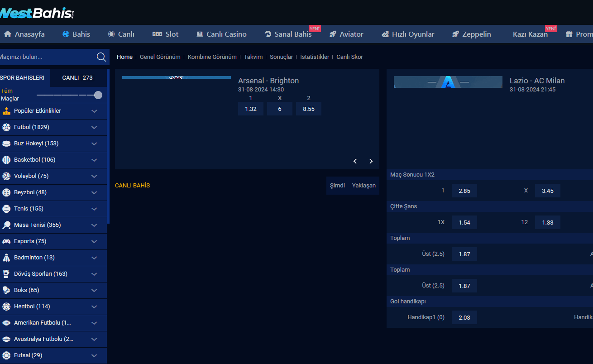Viewport: 593px width, 364px height.
Task: Click the WestBahis logo
Action: click(37, 13)
